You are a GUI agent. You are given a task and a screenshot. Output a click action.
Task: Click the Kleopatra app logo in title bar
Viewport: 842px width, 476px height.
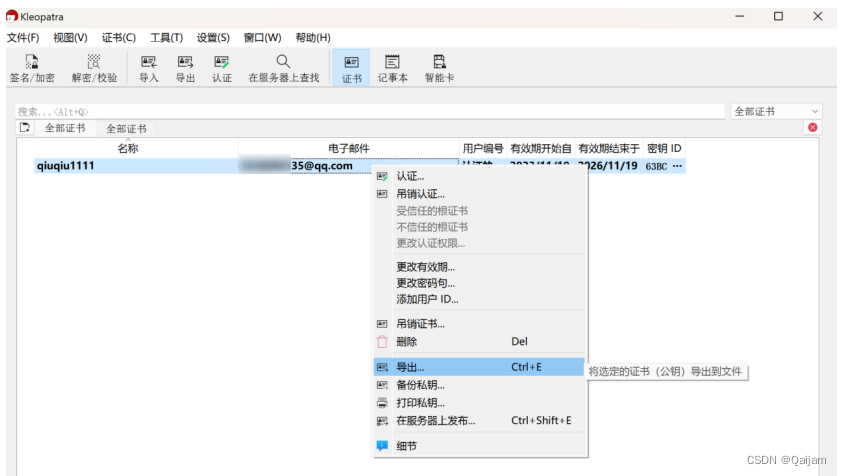point(12,17)
